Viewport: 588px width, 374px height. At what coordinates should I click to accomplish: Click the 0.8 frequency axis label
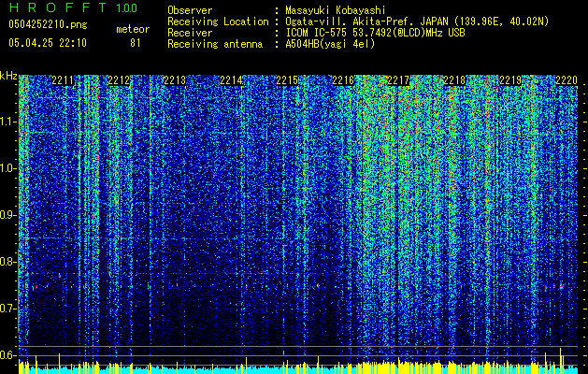[8, 262]
